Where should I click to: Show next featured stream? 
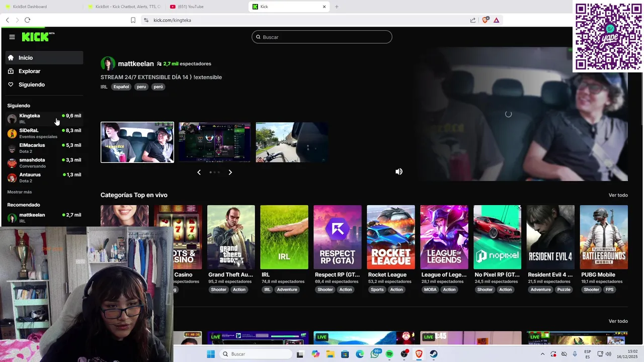pos(230,172)
